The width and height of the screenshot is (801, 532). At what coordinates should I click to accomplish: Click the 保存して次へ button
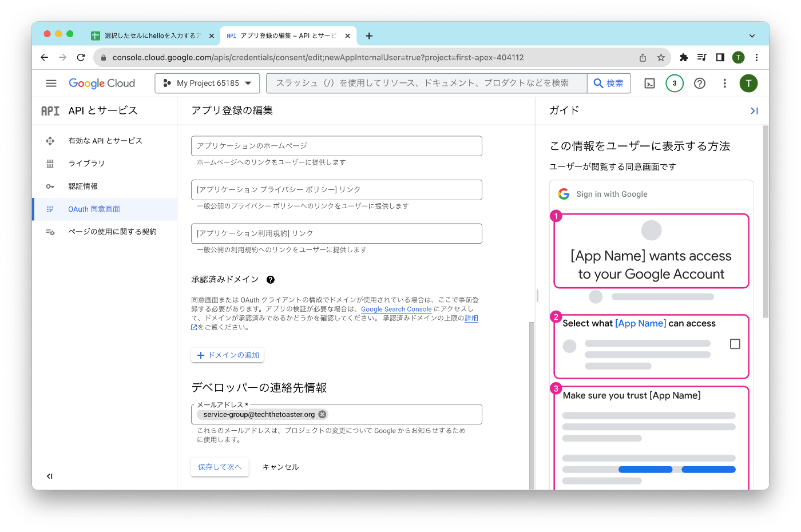(x=220, y=467)
